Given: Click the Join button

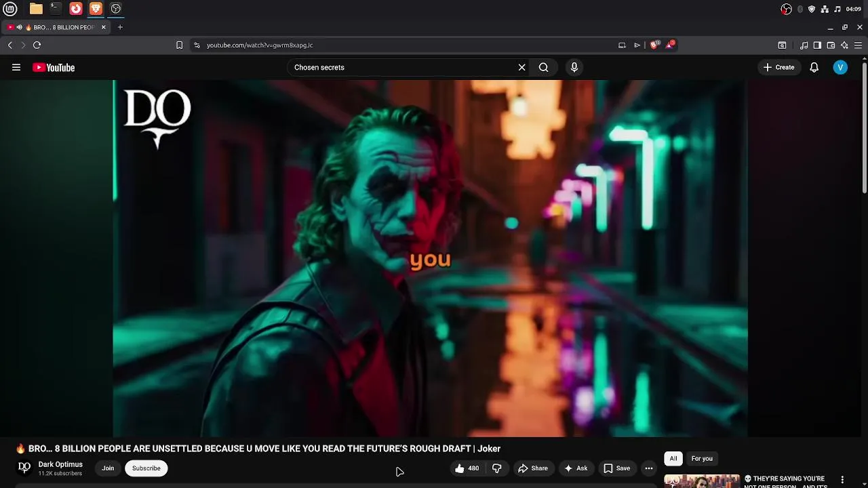Looking at the screenshot, I should (x=108, y=468).
